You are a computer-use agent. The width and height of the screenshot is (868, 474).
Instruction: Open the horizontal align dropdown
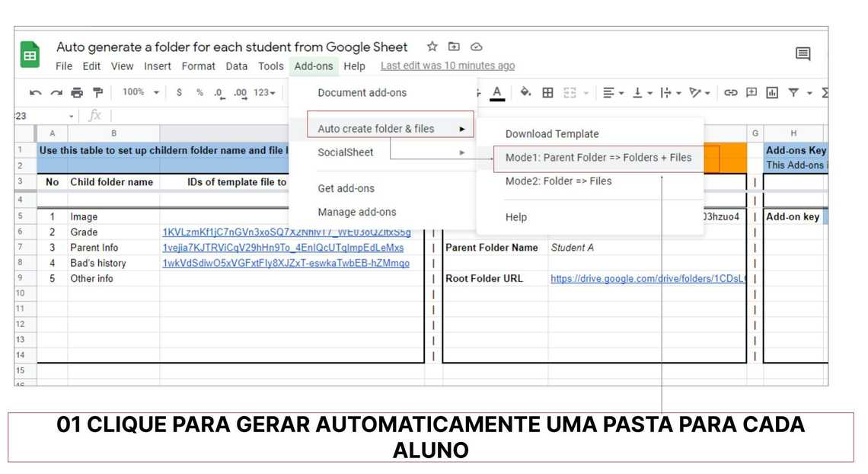point(613,92)
